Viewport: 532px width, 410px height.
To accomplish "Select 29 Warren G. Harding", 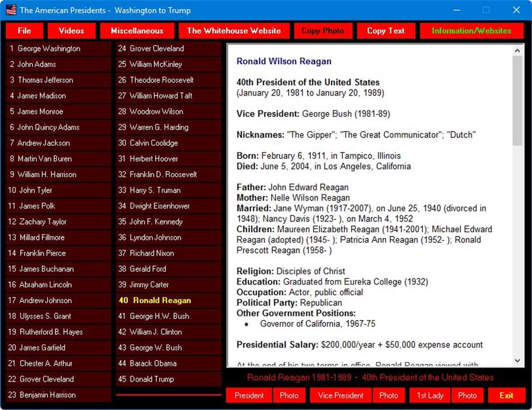I will (168, 128).
